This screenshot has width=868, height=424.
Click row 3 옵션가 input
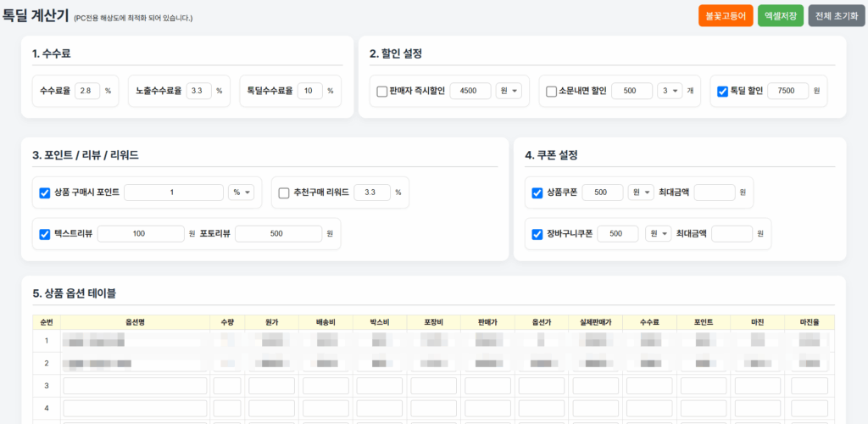click(x=542, y=385)
